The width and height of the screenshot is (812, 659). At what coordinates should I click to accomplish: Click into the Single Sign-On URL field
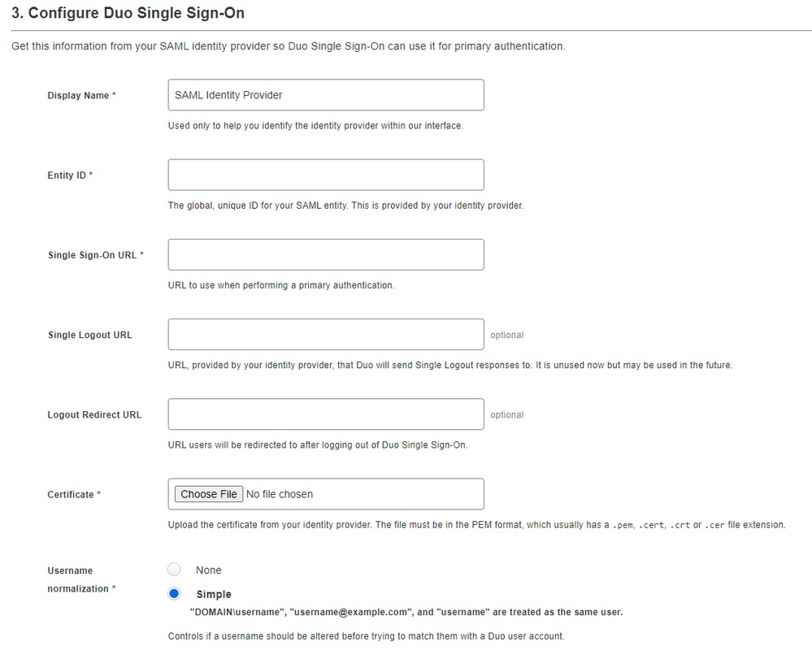click(x=325, y=254)
